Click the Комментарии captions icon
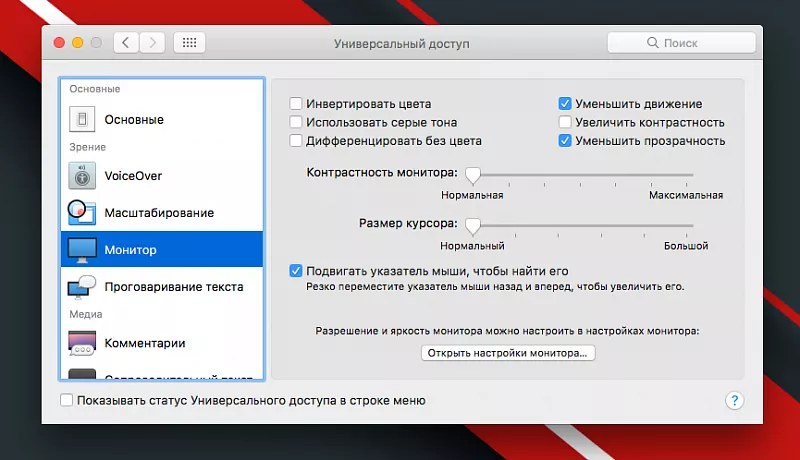Image resolution: width=800 pixels, height=460 pixels. 82,343
